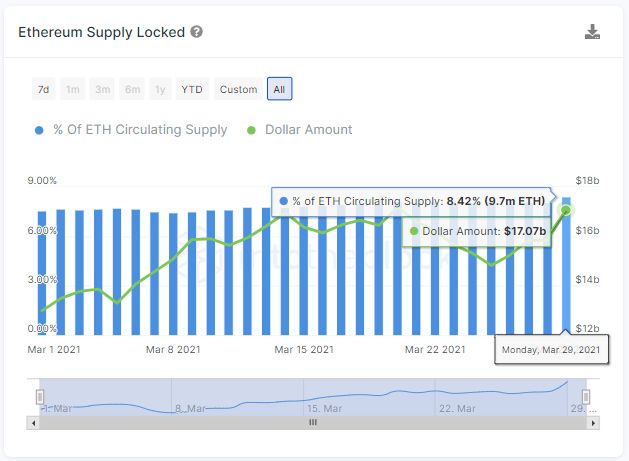Click the Dollar Amount $17.07b tooltip
The image size is (629, 461).
point(477,231)
